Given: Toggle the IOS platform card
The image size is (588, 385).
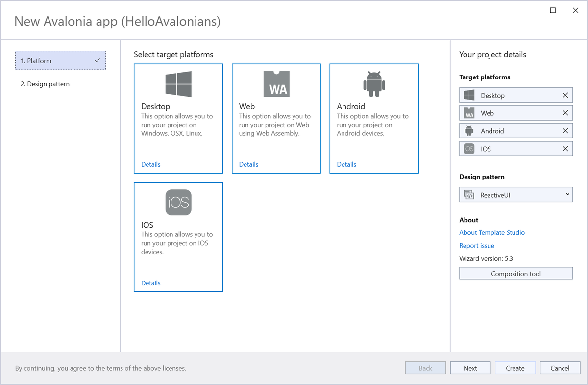Looking at the screenshot, I should coord(178,237).
